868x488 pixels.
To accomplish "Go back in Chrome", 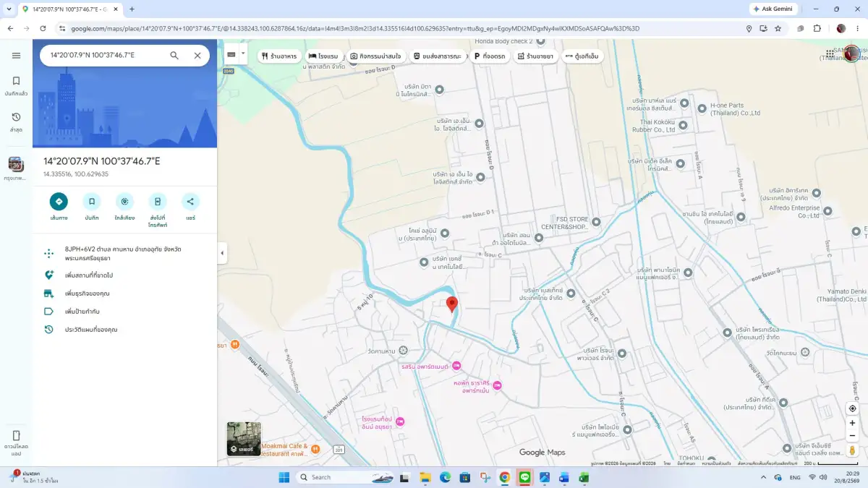I will pos(10,28).
